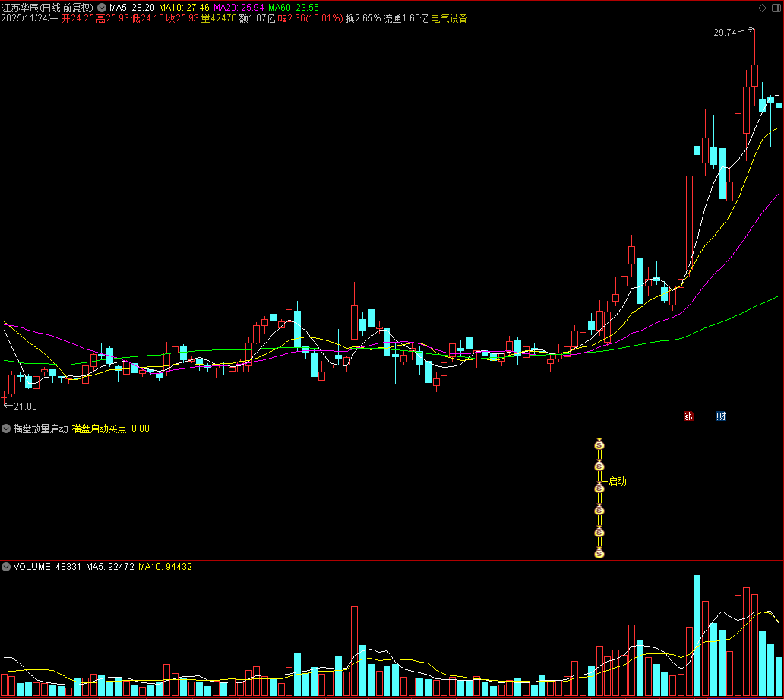Expand the 横盘放量启动 indicator dropdown
784x699 pixels.
pos(6,429)
